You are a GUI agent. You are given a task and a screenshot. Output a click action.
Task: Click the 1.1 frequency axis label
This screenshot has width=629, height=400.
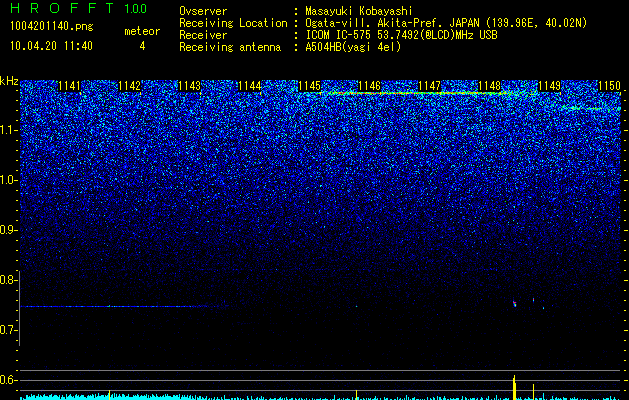9,130
